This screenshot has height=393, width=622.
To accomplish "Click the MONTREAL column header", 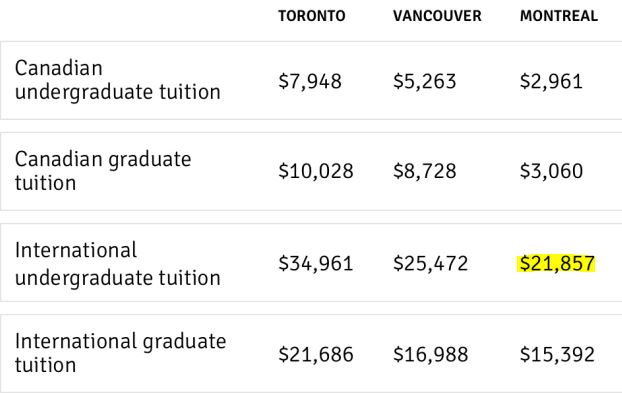I will coord(559,16).
